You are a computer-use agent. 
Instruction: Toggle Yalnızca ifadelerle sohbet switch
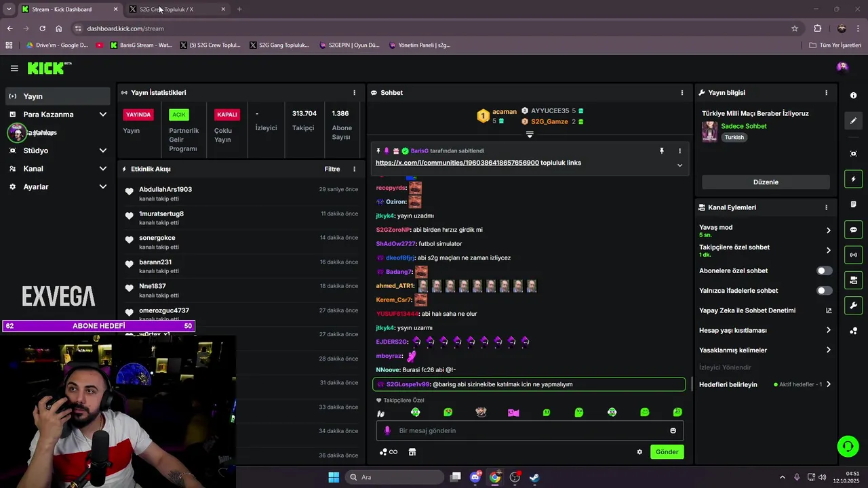pyautogui.click(x=824, y=291)
